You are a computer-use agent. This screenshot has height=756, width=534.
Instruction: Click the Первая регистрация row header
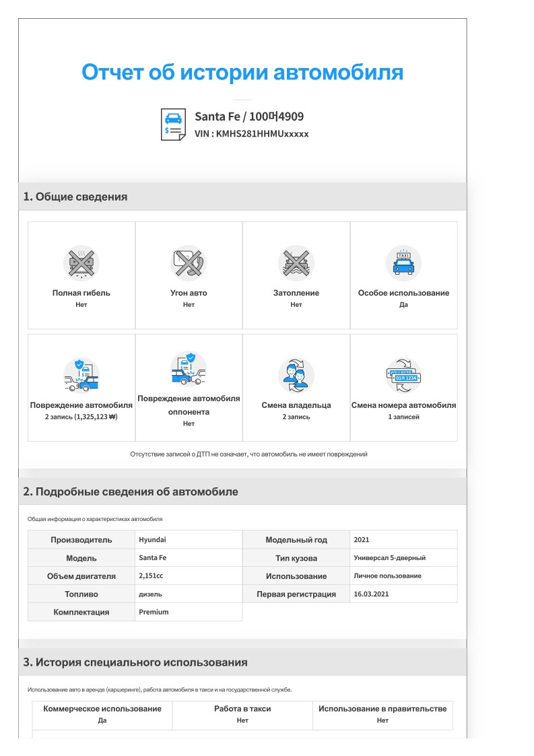click(296, 594)
